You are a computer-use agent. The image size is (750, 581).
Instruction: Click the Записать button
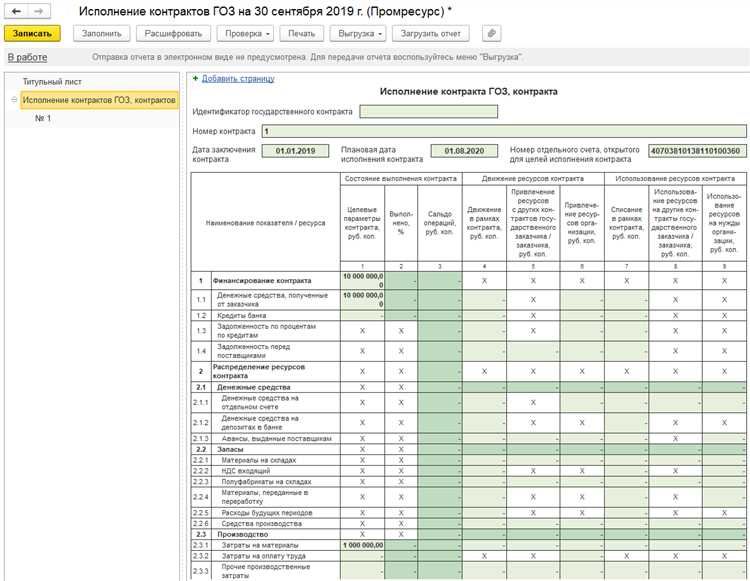coord(33,33)
